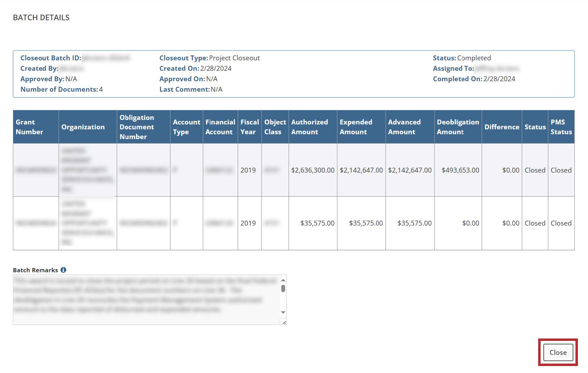The height and width of the screenshot is (373, 588).
Task: Click the Advanced Amount column header
Action: point(404,127)
